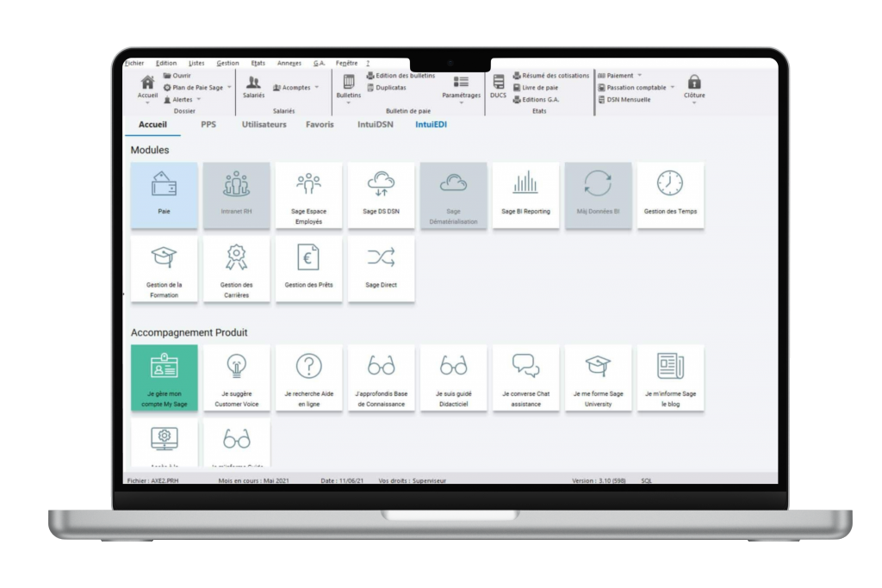Open the Gestion des Temps tile

[x=670, y=195]
